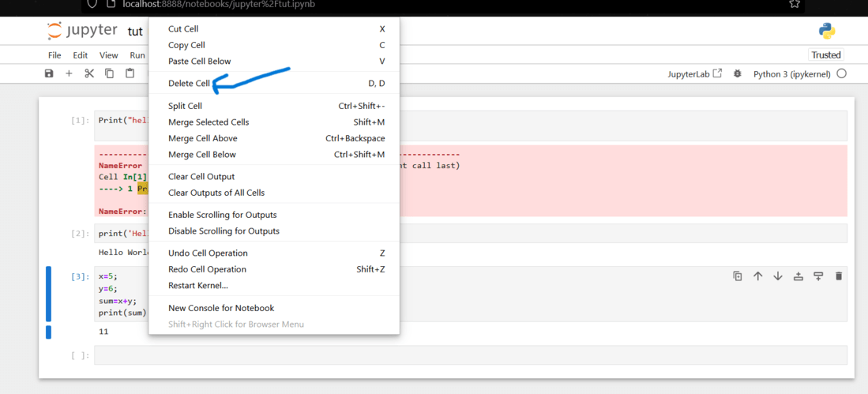Select Delete Cell in the context menu
This screenshot has width=868, height=394.
click(274, 84)
